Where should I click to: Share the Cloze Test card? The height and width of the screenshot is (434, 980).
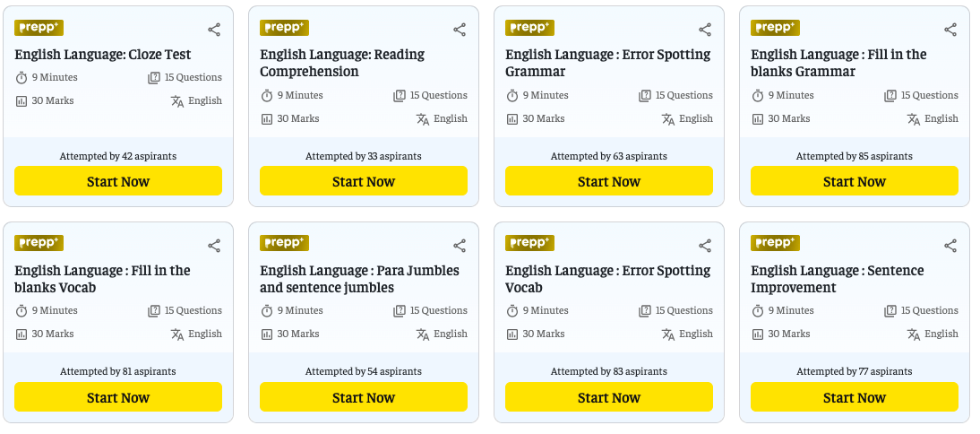[214, 30]
